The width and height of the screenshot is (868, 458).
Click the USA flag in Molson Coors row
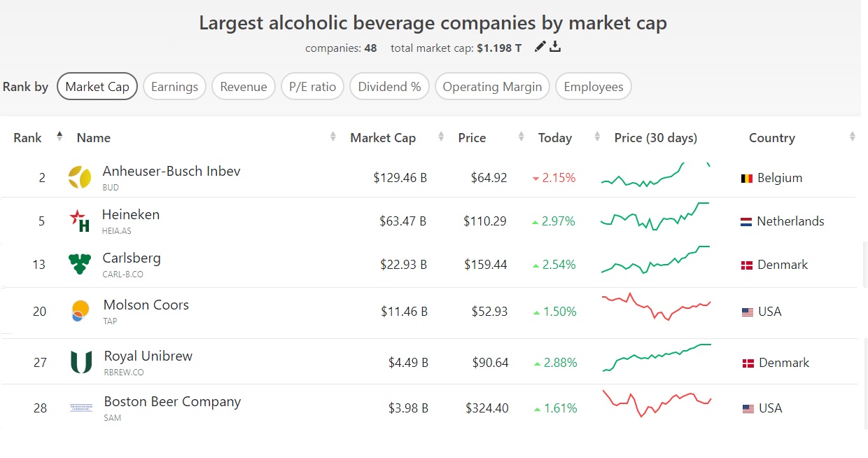click(x=748, y=312)
